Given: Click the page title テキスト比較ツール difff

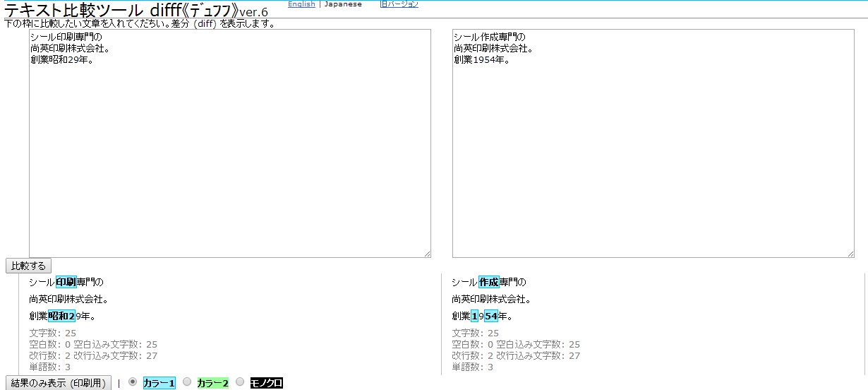Looking at the screenshot, I should pyautogui.click(x=136, y=10).
